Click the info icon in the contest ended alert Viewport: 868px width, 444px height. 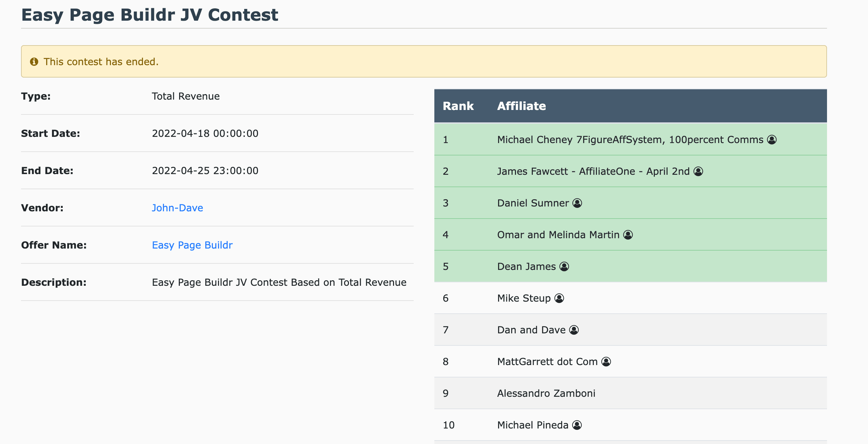coord(34,62)
